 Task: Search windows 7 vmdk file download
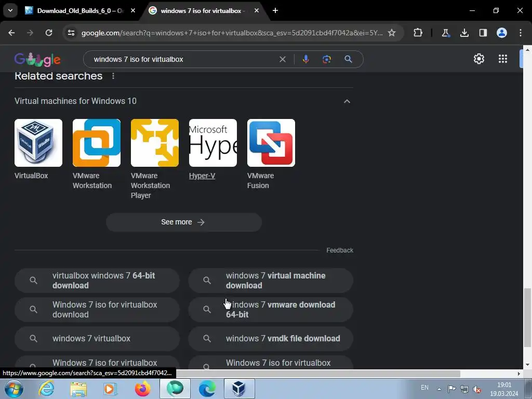tap(271, 339)
